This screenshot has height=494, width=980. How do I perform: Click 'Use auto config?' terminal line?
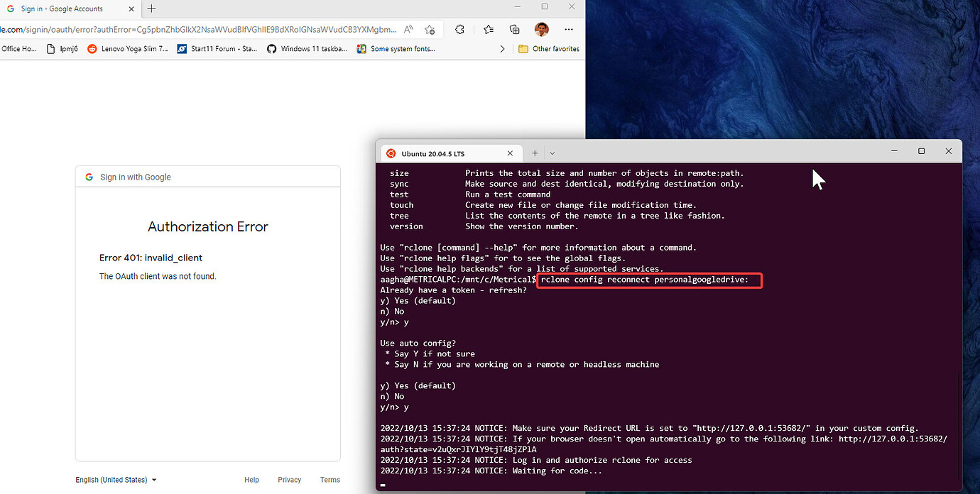(418, 344)
